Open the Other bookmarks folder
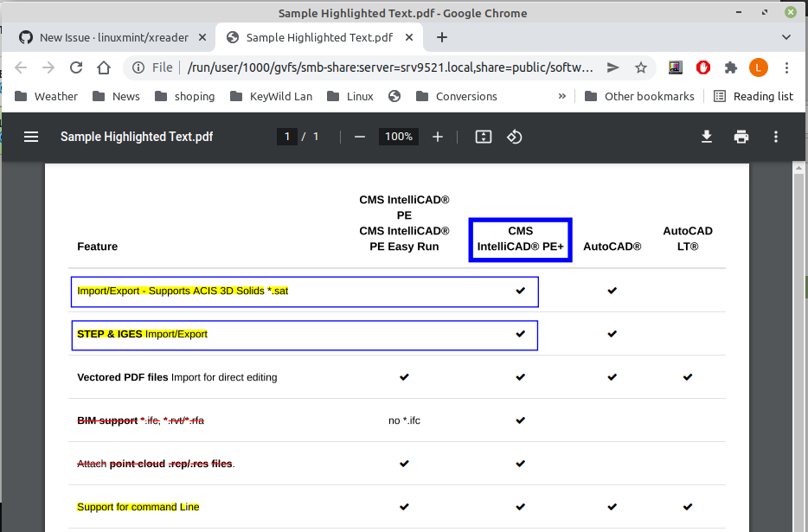 [x=639, y=96]
